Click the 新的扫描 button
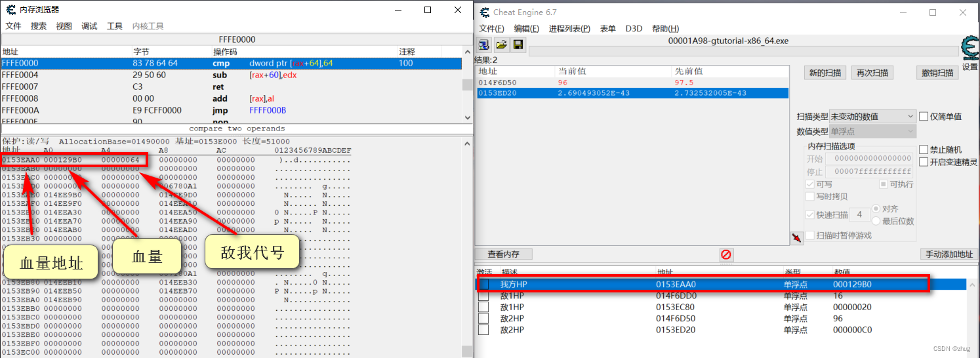 pos(825,73)
